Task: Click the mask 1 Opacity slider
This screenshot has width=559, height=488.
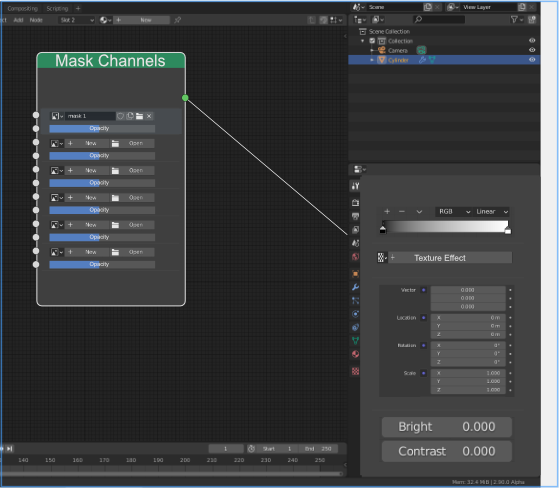Action: (102, 128)
